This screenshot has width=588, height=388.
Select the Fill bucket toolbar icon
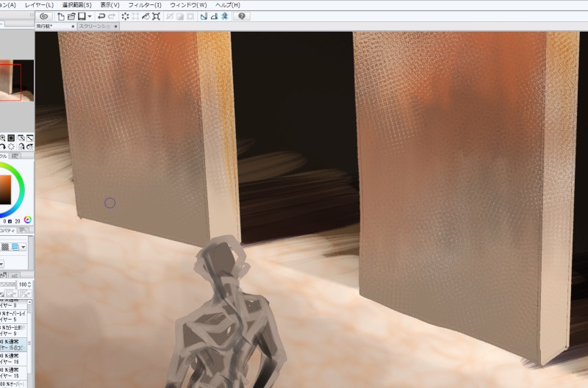(x=146, y=16)
